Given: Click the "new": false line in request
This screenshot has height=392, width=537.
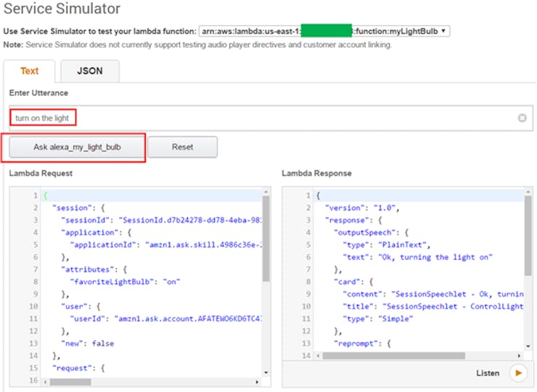Looking at the screenshot, I should (x=87, y=343).
